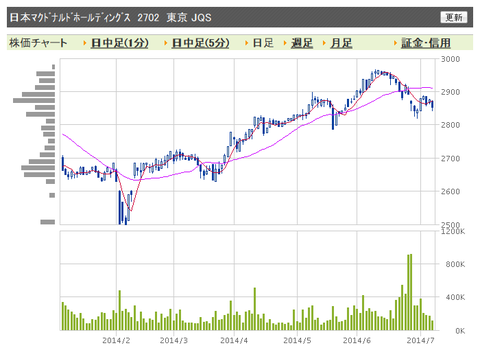Click the 2014/6 date axis label
The height and width of the screenshot is (361, 480).
[x=357, y=340]
